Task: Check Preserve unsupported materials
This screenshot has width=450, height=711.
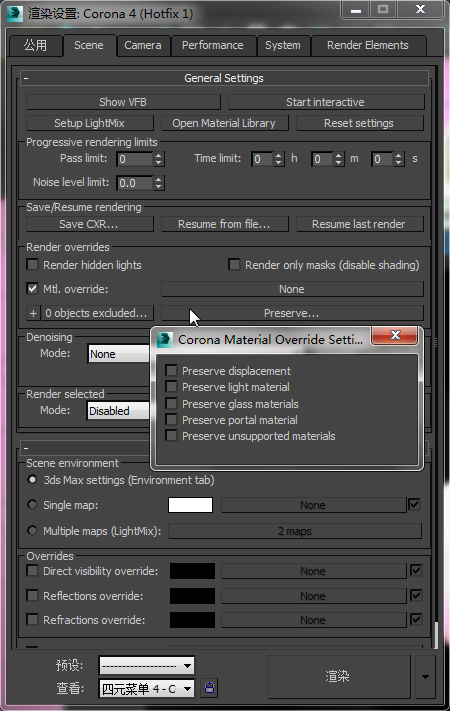Action: [x=171, y=436]
